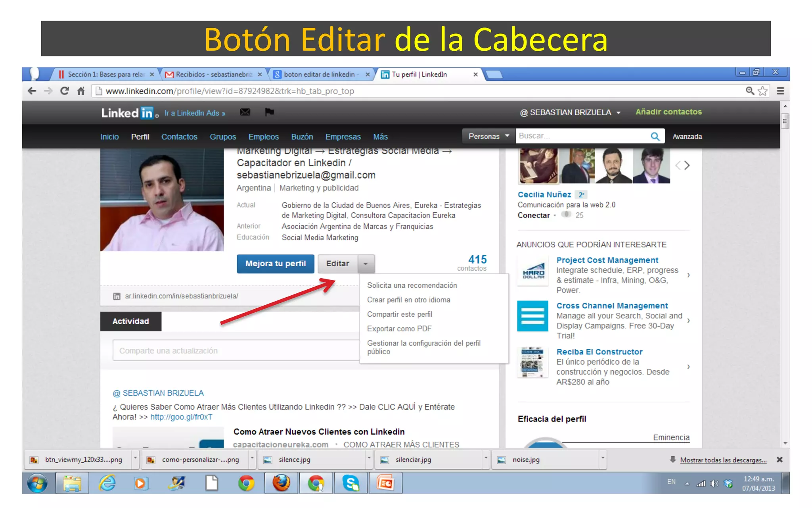Open Skype from taskbar
Image resolution: width=812 pixels, height=508 pixels.
351,483
